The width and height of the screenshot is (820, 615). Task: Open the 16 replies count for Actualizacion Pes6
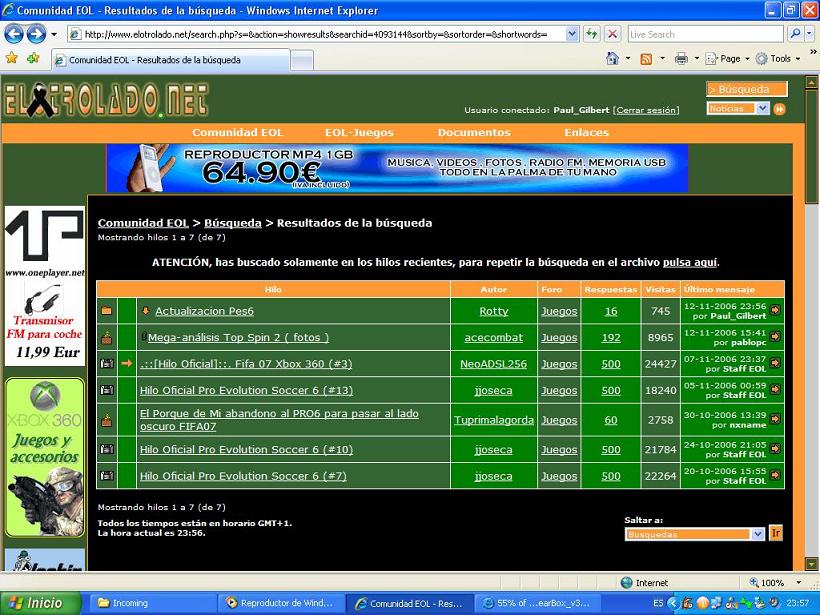611,311
